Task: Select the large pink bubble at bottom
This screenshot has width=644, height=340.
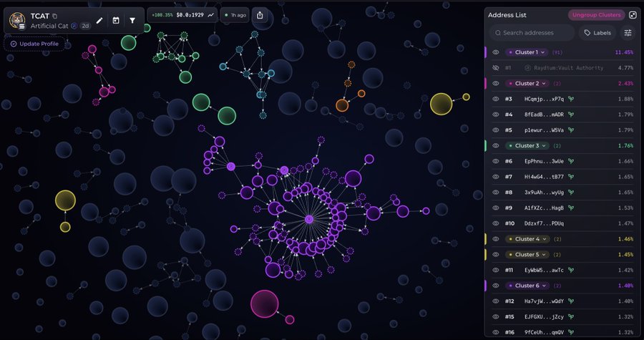Action: click(265, 304)
